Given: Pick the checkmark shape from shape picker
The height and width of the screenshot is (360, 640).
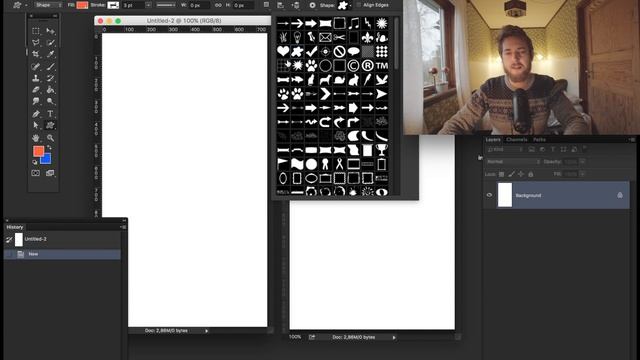Looking at the screenshot, I should (311, 51).
